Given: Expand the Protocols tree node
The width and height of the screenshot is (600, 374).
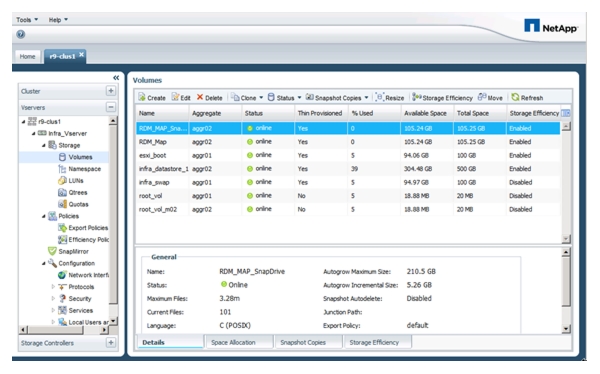Looking at the screenshot, I should 53,287.
